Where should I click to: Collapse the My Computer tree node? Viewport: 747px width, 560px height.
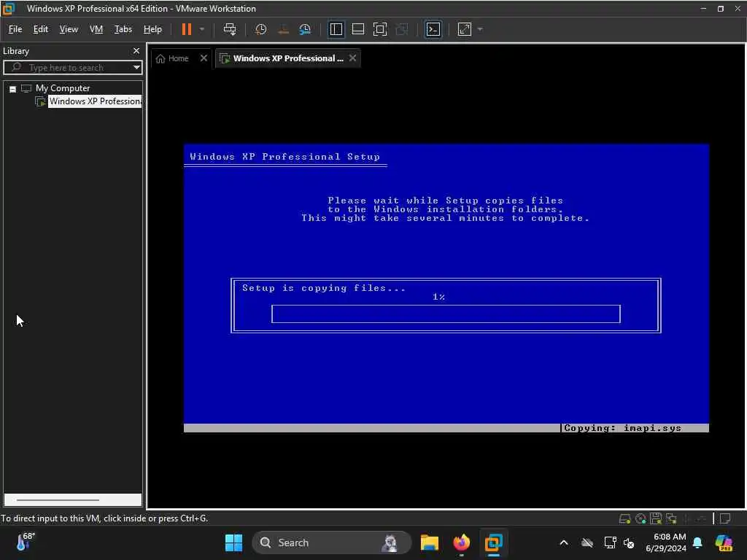[x=13, y=89]
